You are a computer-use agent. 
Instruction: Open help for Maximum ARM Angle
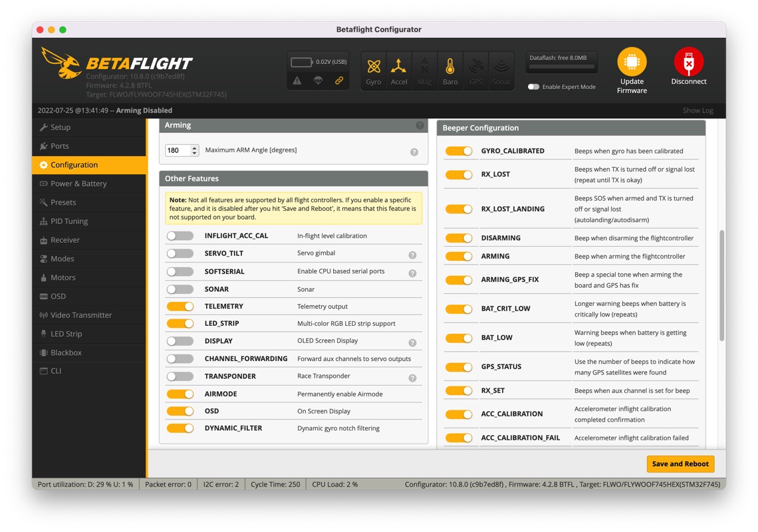click(x=414, y=152)
